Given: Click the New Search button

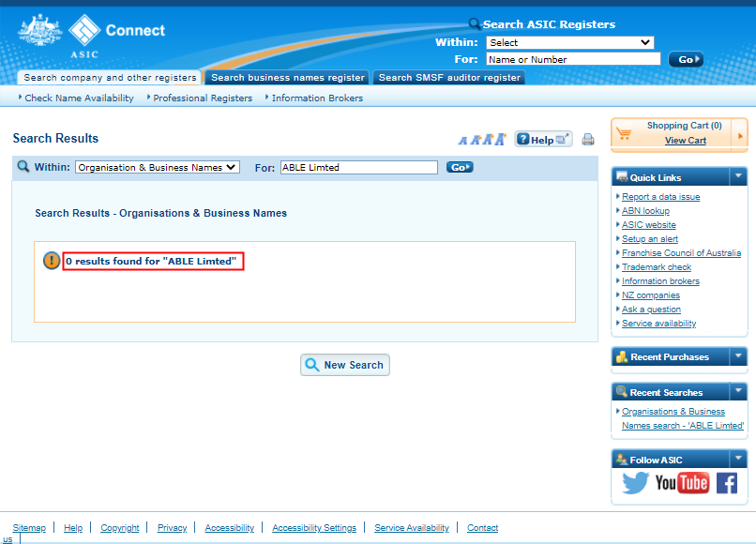Looking at the screenshot, I should pyautogui.click(x=345, y=365).
